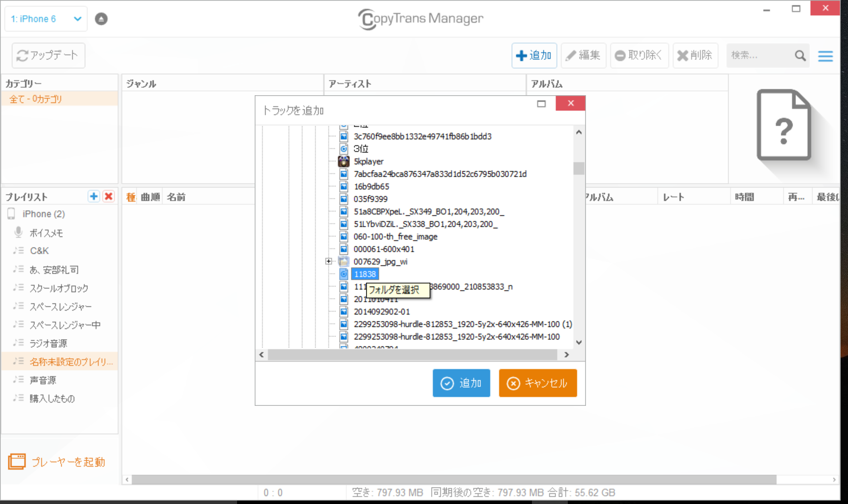Select the 3位 item in tree
This screenshot has width=848, height=504.
click(361, 149)
